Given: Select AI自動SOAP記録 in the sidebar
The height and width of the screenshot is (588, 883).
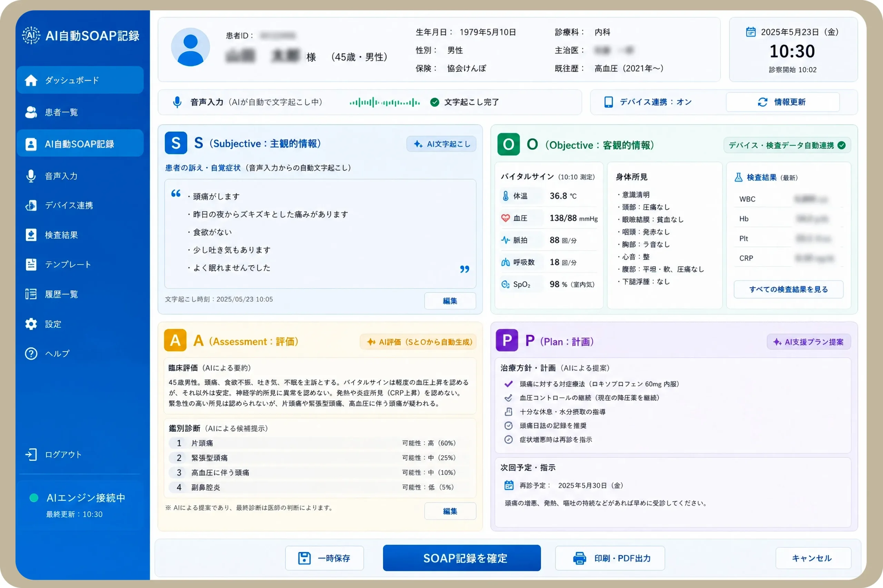Looking at the screenshot, I should pos(80,143).
